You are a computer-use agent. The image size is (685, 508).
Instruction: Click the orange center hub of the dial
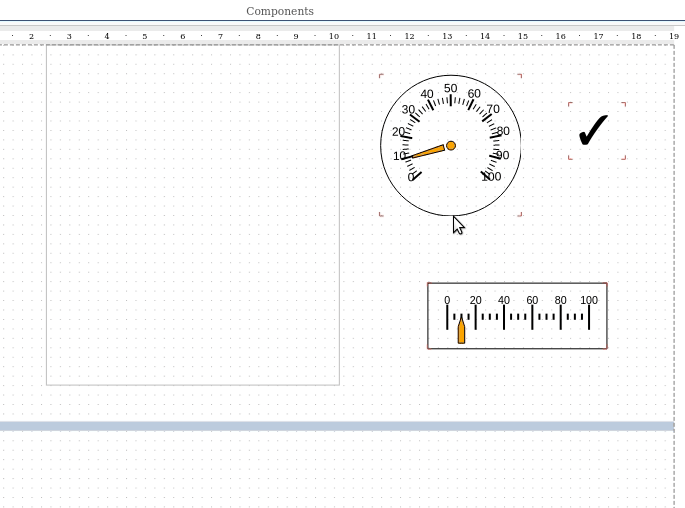451,146
